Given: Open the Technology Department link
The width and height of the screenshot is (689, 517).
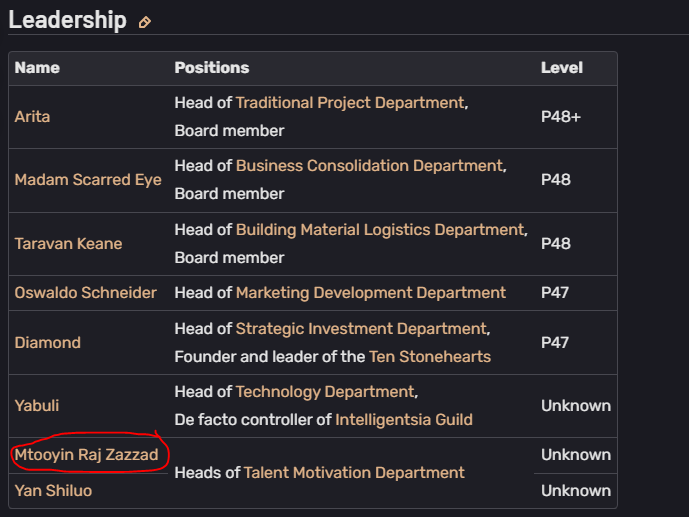Looking at the screenshot, I should [x=326, y=392].
